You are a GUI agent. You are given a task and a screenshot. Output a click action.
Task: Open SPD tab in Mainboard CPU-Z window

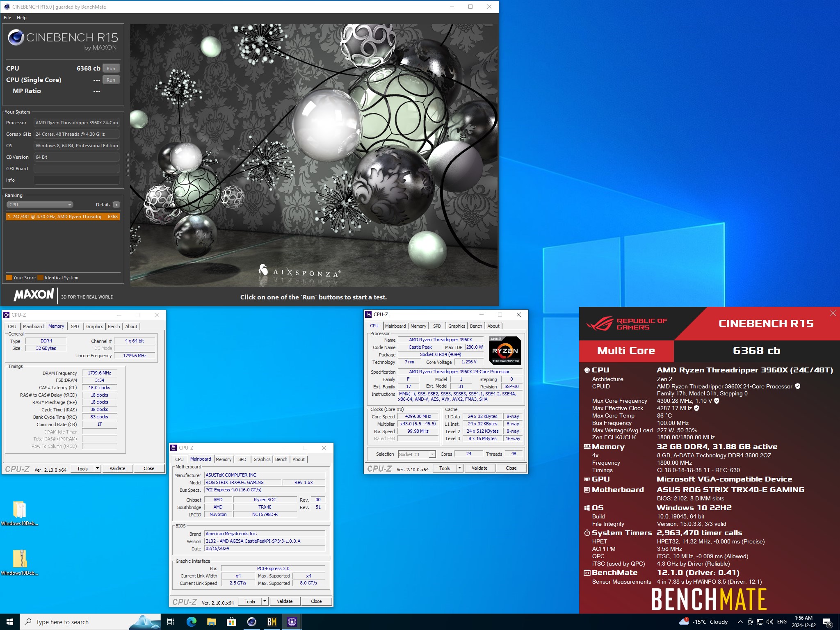242,459
